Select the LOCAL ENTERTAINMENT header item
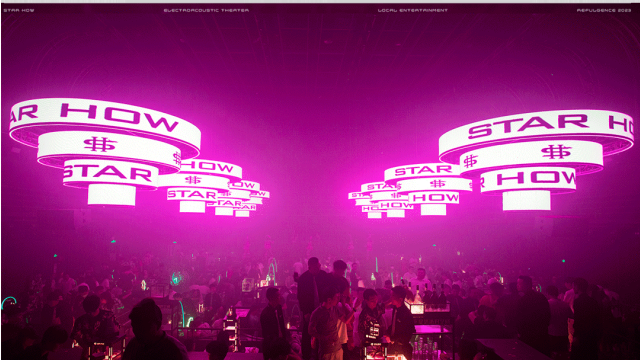This screenshot has width=640, height=360. point(413,10)
